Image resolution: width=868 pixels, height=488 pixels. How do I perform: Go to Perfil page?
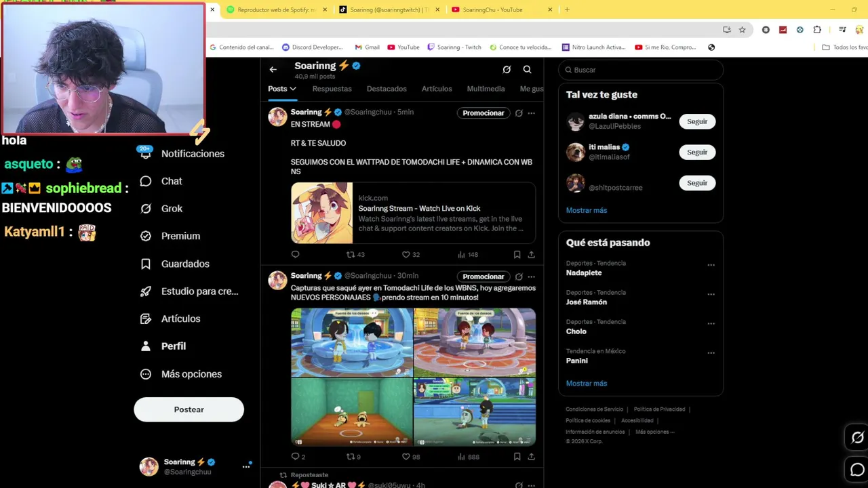coord(163,346)
